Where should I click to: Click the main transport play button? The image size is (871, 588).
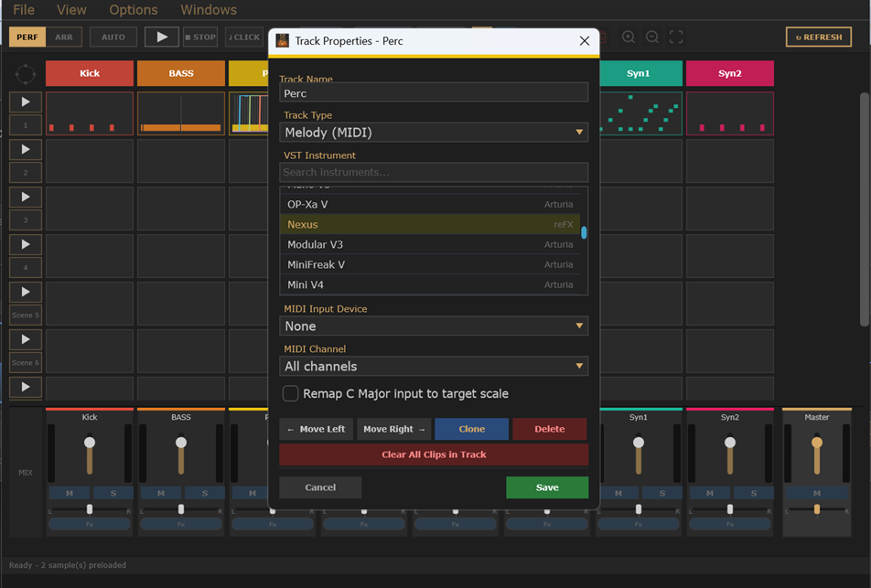[x=162, y=37]
